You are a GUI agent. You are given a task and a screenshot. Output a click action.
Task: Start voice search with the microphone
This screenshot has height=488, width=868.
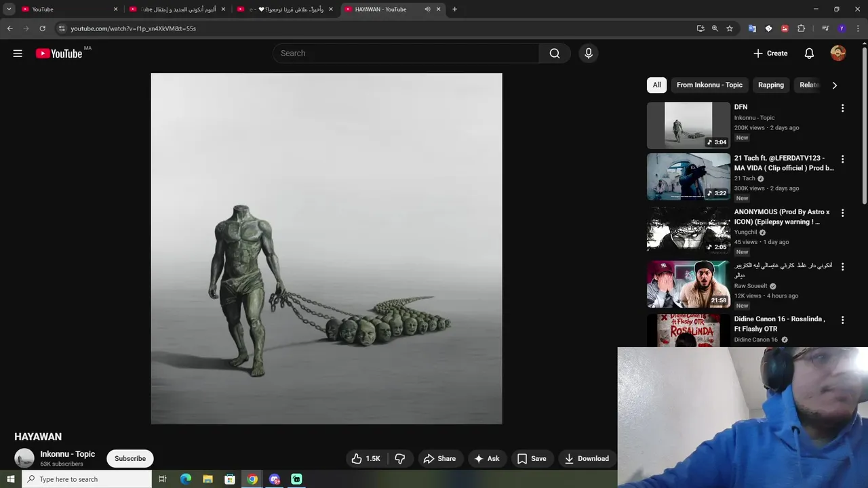(589, 54)
